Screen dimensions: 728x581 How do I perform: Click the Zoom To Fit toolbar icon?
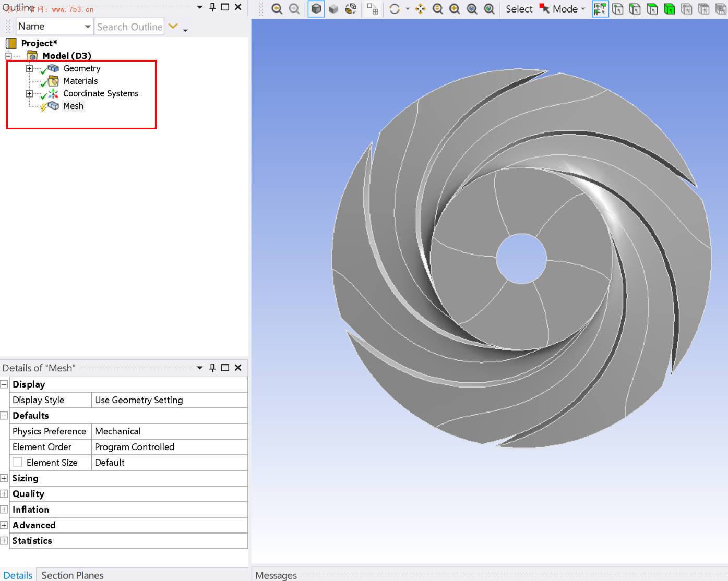coord(472,9)
